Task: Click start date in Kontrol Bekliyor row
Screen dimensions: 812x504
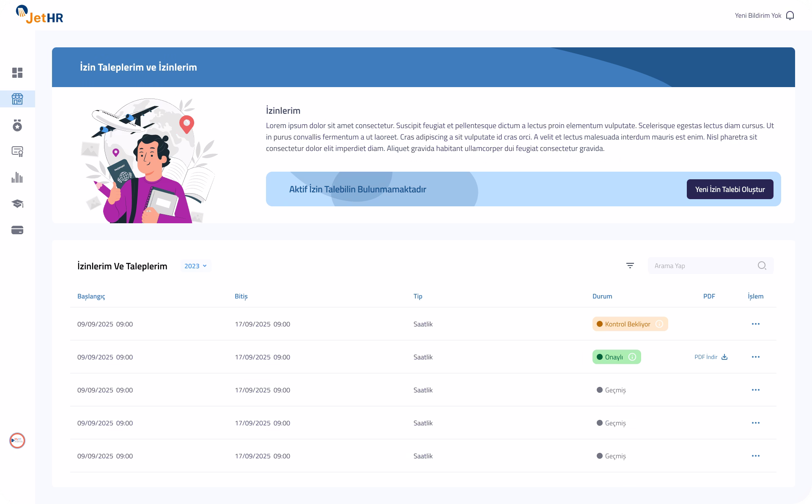Action: point(105,324)
